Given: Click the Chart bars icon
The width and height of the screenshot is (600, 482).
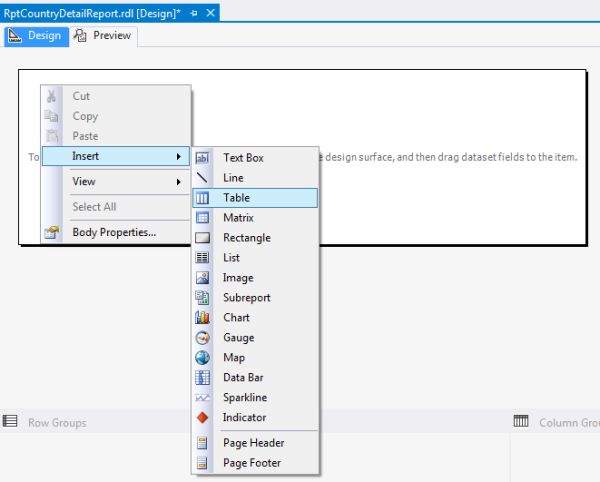Looking at the screenshot, I should [202, 318].
